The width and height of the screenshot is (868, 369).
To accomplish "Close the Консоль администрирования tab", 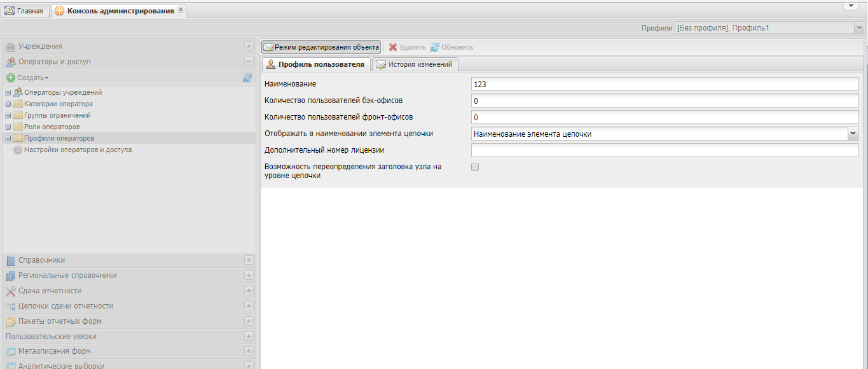I will point(181,10).
